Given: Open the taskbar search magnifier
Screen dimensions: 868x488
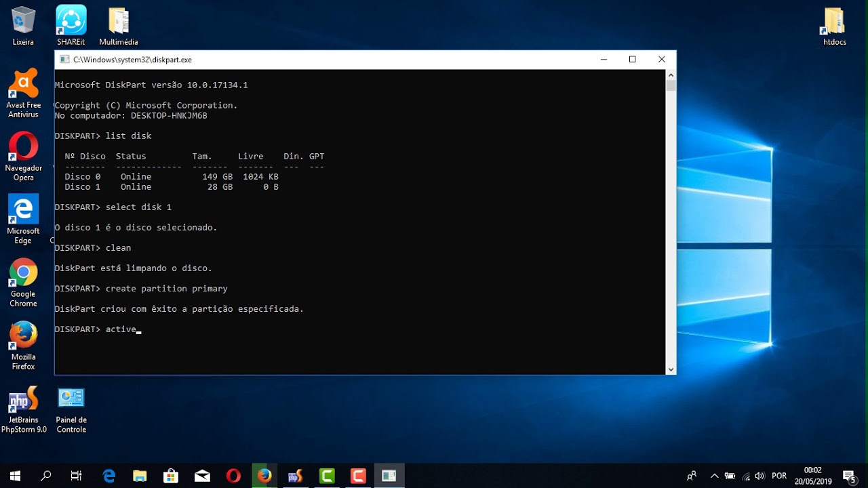Looking at the screenshot, I should pyautogui.click(x=45, y=476).
